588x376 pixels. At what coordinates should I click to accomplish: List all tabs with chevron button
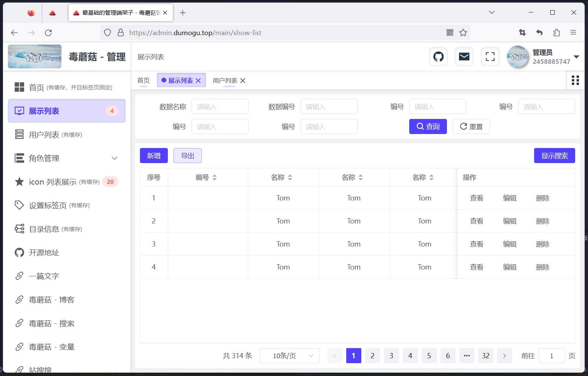491,12
